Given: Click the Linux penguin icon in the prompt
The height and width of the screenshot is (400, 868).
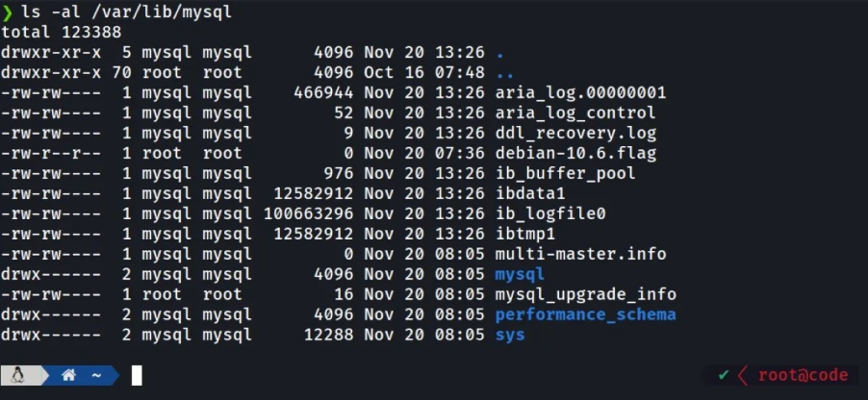Looking at the screenshot, I should pyautogui.click(x=17, y=375).
